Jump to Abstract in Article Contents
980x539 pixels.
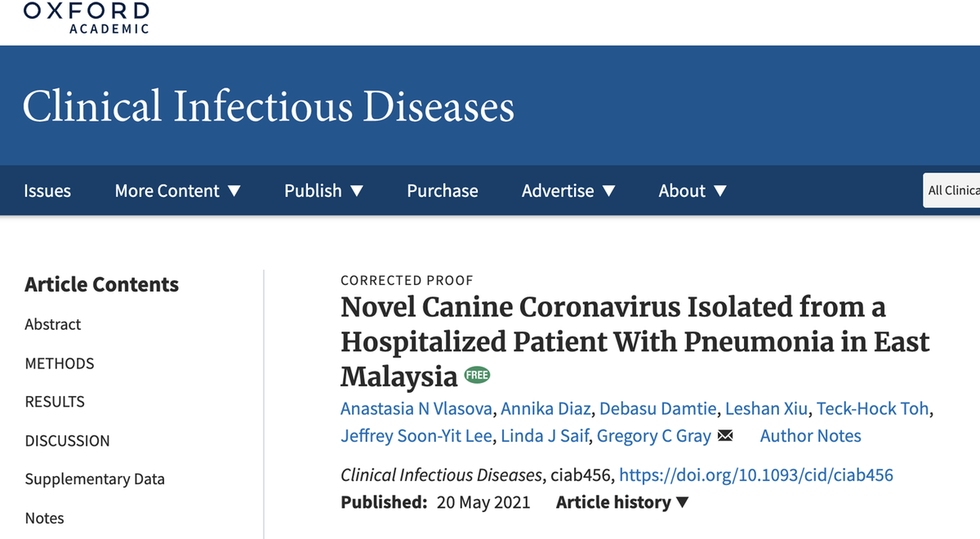click(x=53, y=324)
